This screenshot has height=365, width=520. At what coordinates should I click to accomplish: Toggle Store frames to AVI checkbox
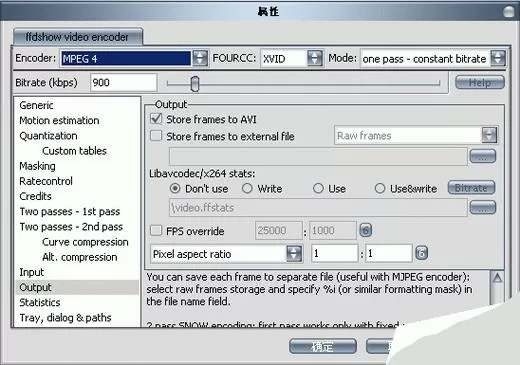pos(156,119)
